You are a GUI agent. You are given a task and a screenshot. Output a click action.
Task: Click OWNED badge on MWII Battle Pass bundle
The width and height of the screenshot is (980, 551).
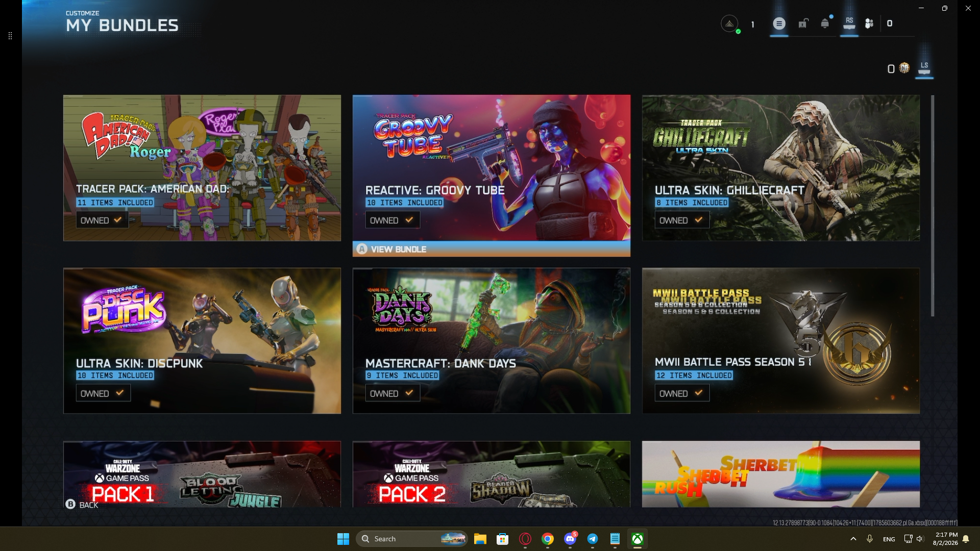tap(681, 393)
